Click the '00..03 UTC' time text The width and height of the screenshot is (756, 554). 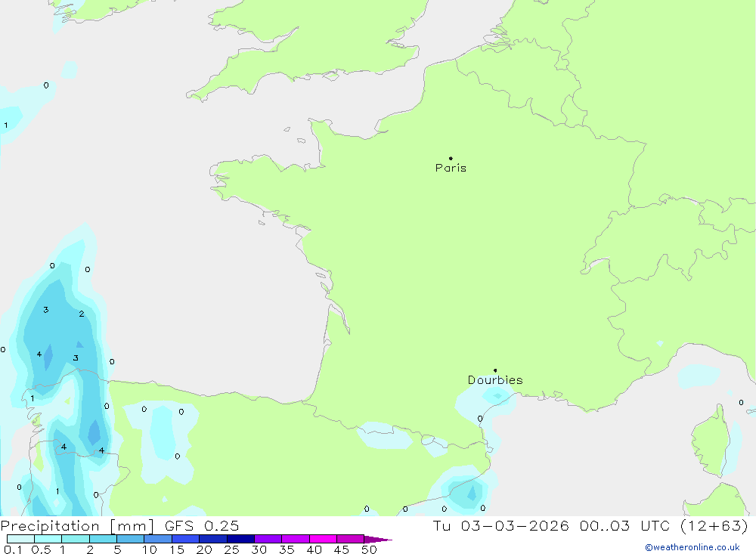coord(625,525)
